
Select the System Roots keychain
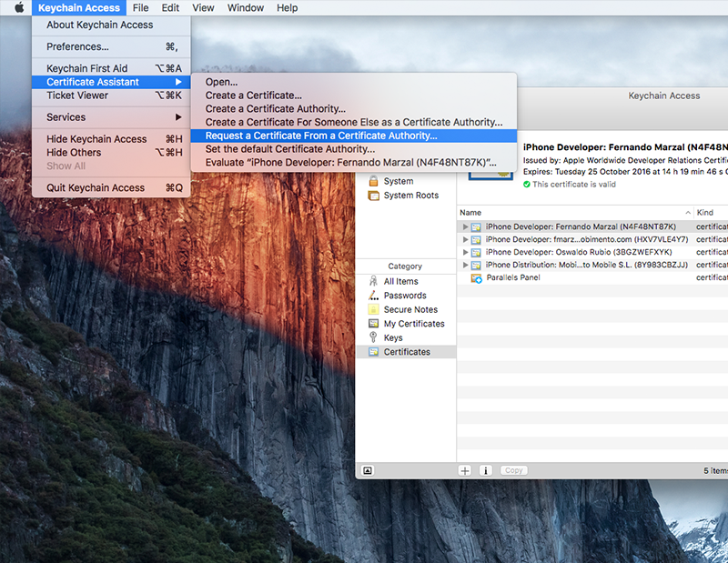[406, 196]
